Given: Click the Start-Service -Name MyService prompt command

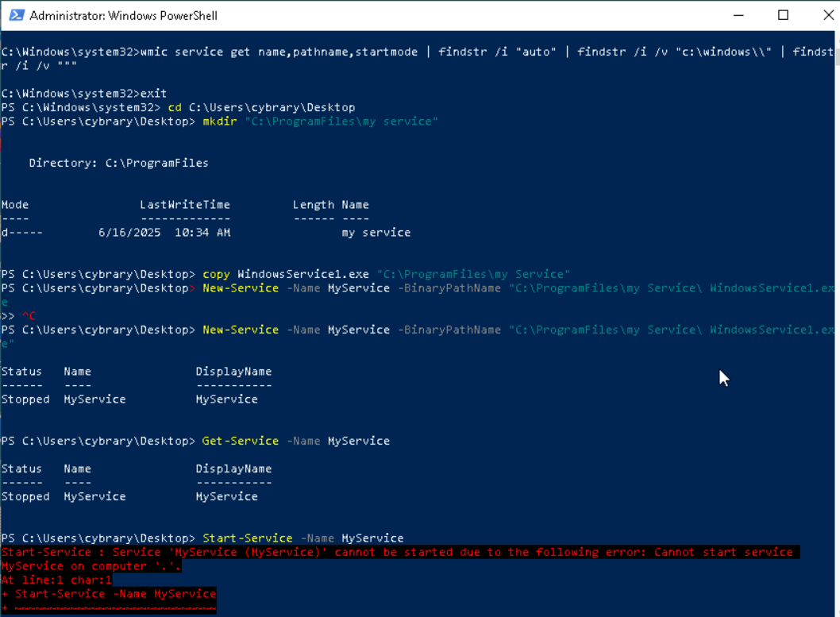Looking at the screenshot, I should pyautogui.click(x=302, y=538).
